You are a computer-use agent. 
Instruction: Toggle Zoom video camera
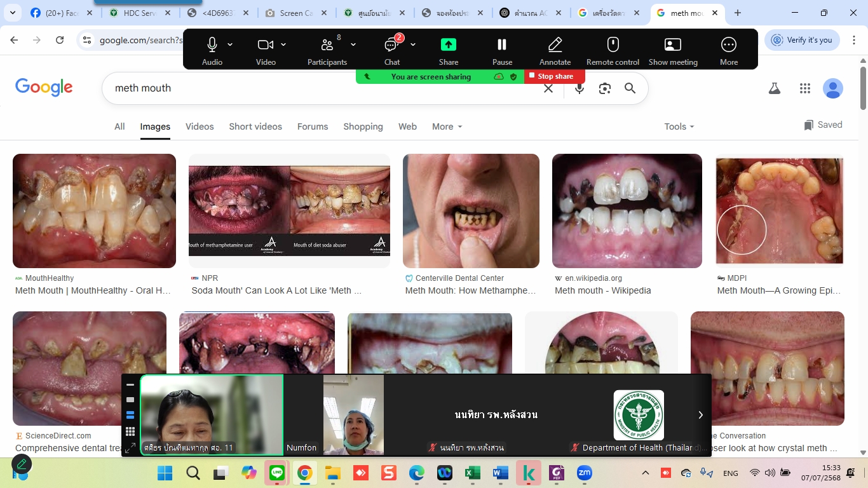[265, 45]
